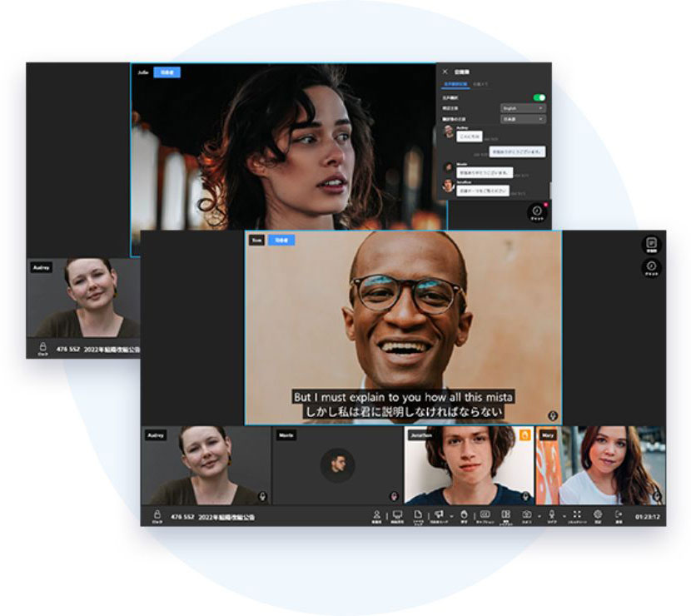Turn off the green voice translation toggle
The height and width of the screenshot is (616, 691).
coord(539,97)
